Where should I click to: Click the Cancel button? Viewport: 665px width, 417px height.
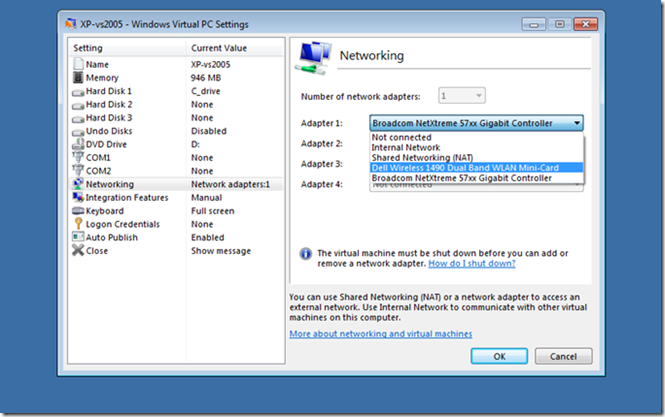[x=563, y=356]
